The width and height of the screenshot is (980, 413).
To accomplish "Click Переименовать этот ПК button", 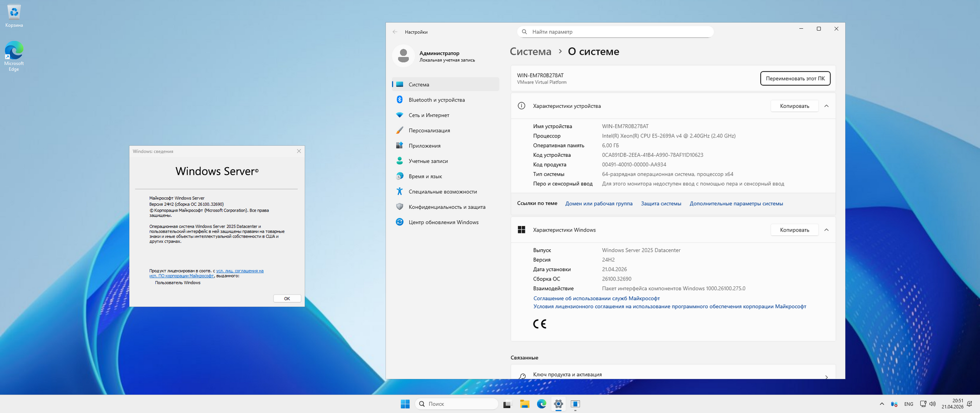I will [795, 79].
